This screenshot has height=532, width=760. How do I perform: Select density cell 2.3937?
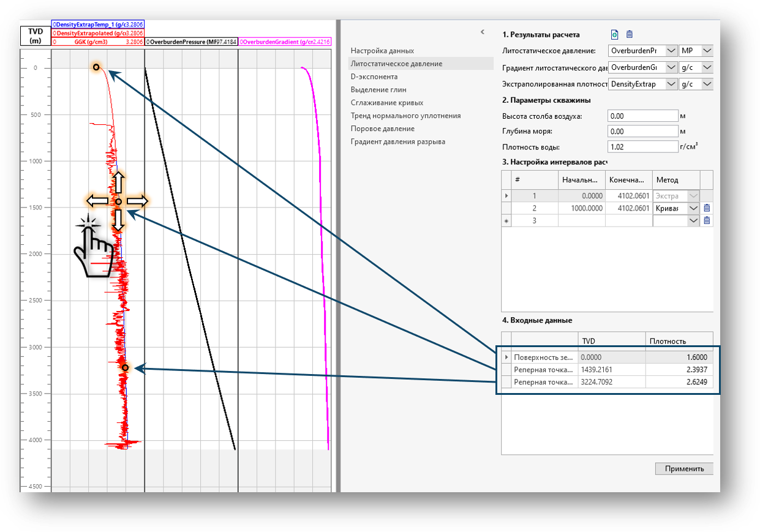pyautogui.click(x=680, y=370)
